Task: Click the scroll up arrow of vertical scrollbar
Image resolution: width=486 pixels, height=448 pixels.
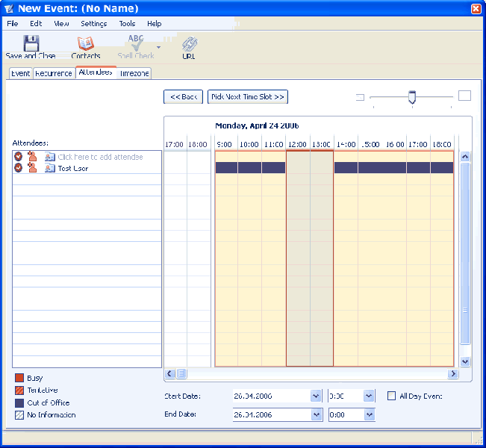Action: point(465,157)
